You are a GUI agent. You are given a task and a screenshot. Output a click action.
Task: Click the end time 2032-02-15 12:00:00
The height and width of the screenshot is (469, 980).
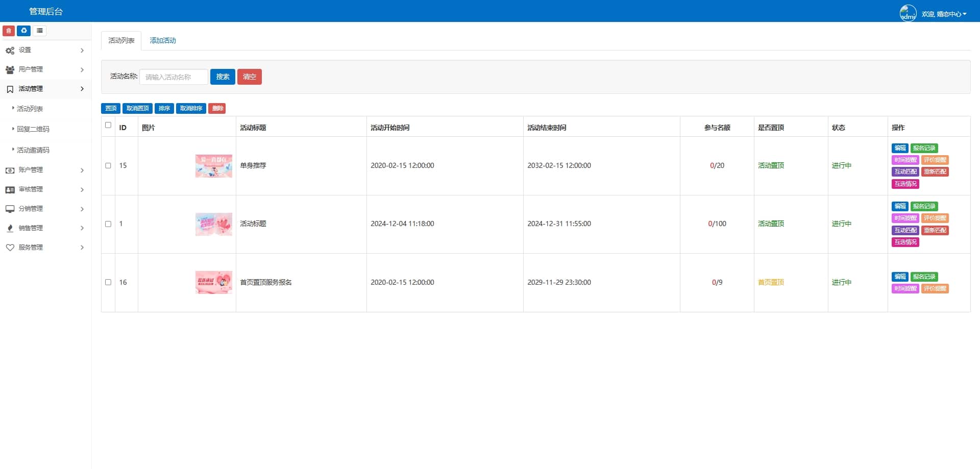(x=559, y=166)
